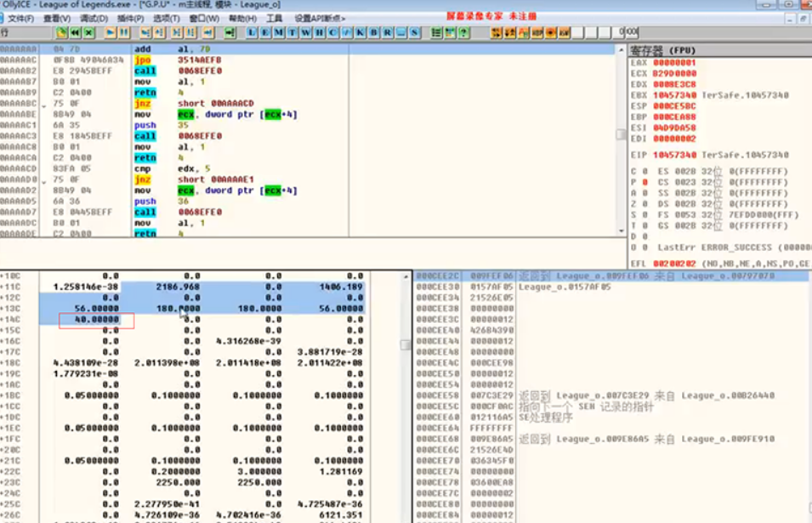Open Breakpoints window with B button
Image resolution: width=812 pixels, height=523 pixels.
tap(374, 32)
